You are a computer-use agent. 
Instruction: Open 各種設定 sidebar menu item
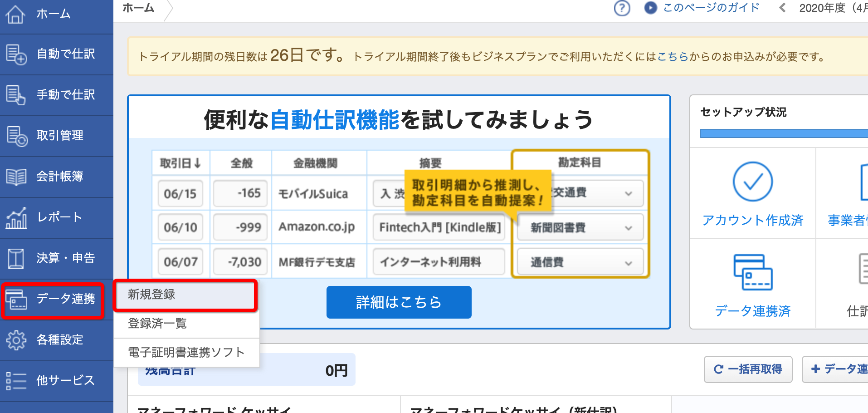[x=57, y=340]
